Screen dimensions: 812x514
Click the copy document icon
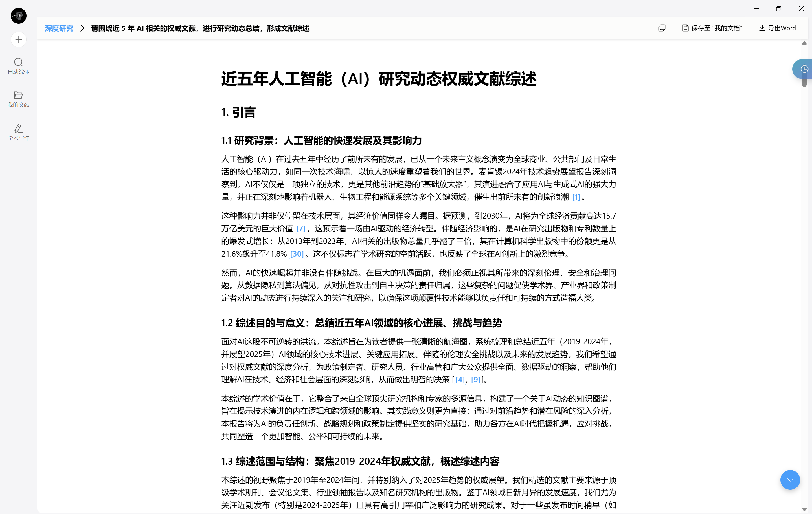662,28
